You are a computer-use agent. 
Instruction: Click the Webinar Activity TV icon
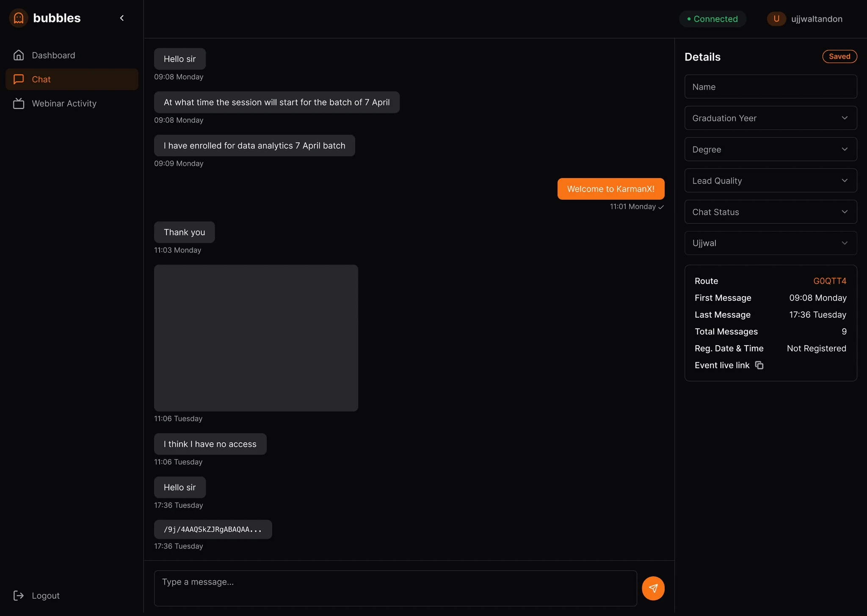point(19,103)
